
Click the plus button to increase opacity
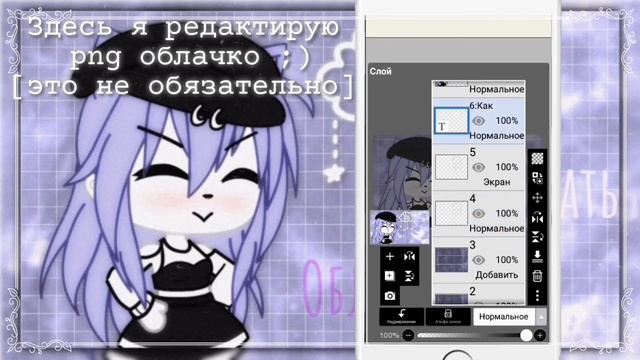click(540, 336)
